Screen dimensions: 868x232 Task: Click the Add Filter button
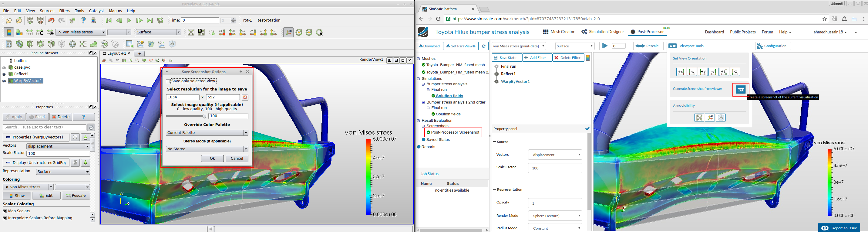pyautogui.click(x=537, y=58)
